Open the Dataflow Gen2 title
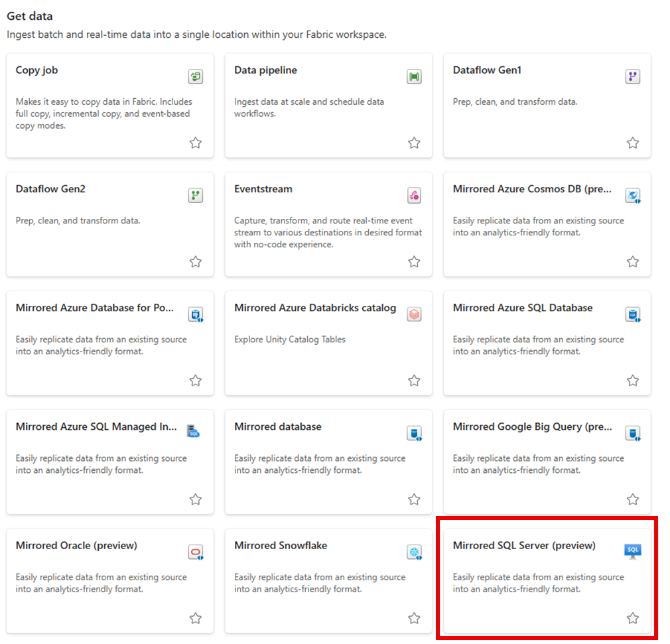 pos(50,189)
